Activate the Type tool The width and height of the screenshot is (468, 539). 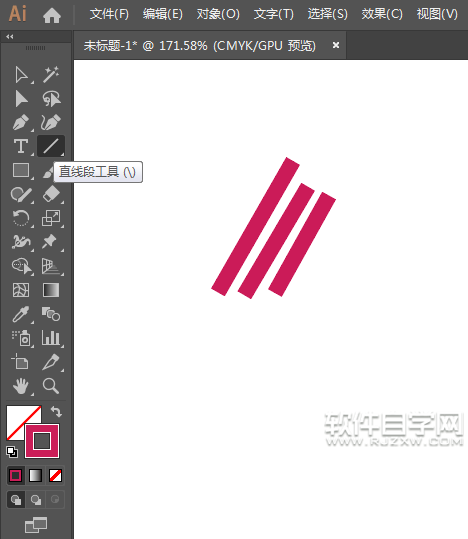21,146
